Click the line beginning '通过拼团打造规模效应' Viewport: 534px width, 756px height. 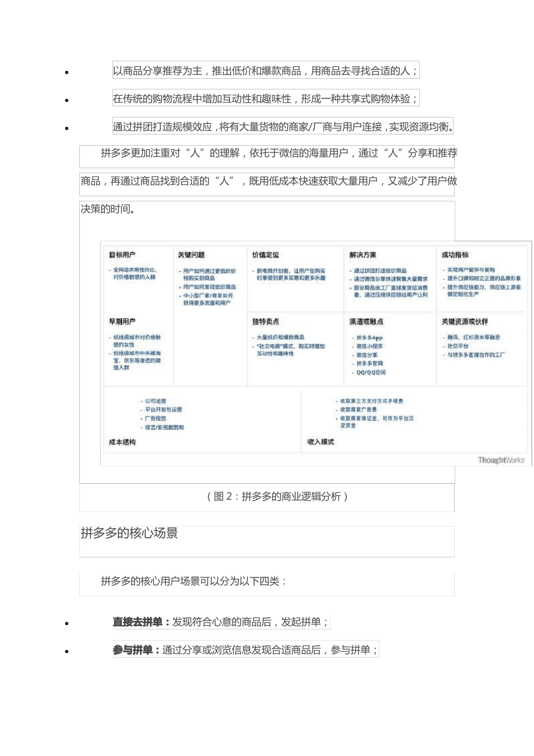click(x=283, y=127)
